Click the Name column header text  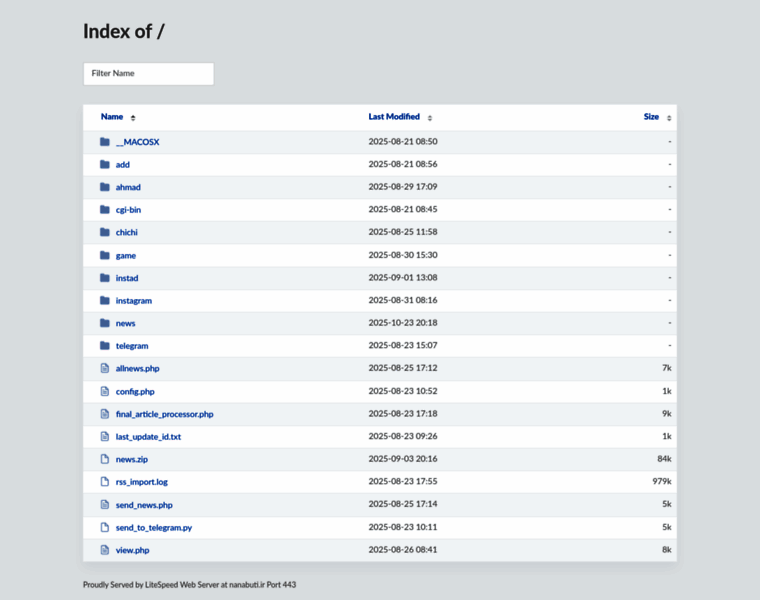pos(112,117)
